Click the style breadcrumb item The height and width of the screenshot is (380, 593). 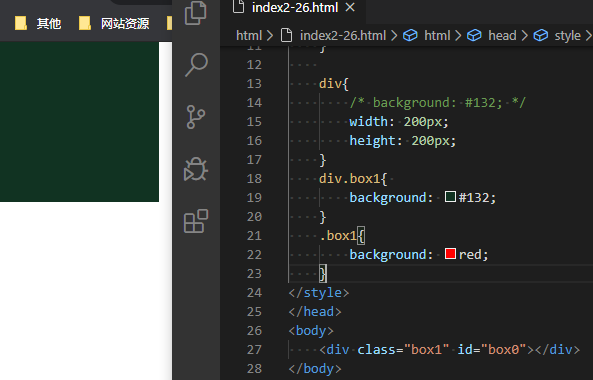(x=567, y=36)
